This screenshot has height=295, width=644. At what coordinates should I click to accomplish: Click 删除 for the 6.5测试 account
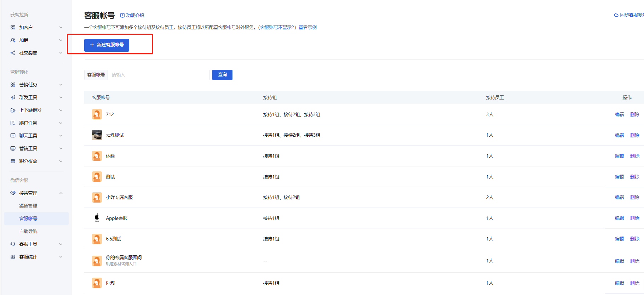tap(635, 239)
